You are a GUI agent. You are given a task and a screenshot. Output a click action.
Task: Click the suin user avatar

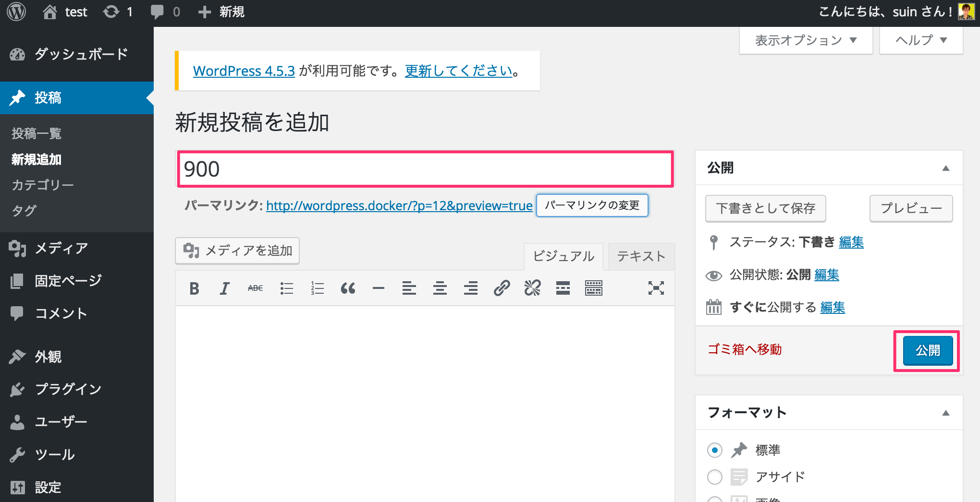tap(966, 12)
